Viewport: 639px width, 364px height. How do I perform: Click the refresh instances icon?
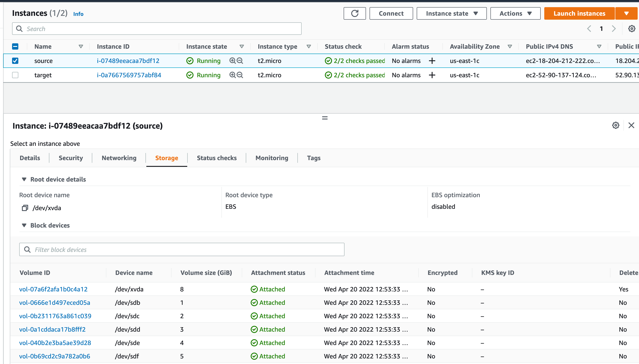point(354,13)
